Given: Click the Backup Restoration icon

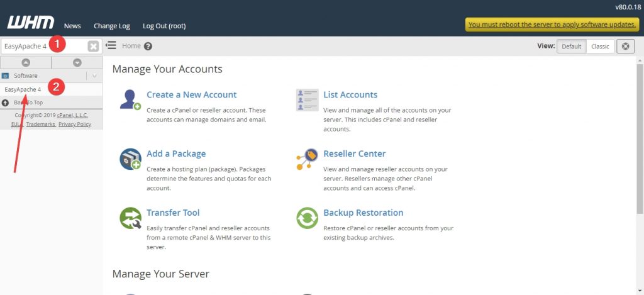Looking at the screenshot, I should click(307, 218).
